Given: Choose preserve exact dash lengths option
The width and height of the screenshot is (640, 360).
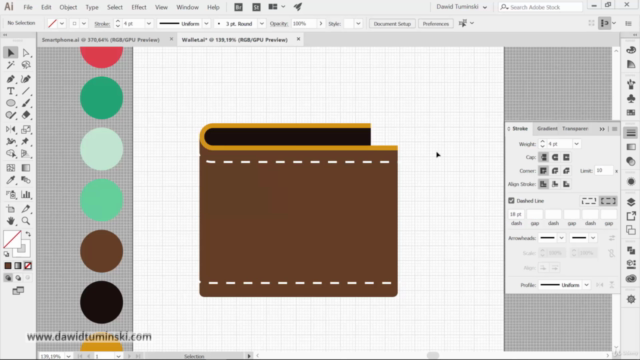Looking at the screenshot, I should 589,201.
